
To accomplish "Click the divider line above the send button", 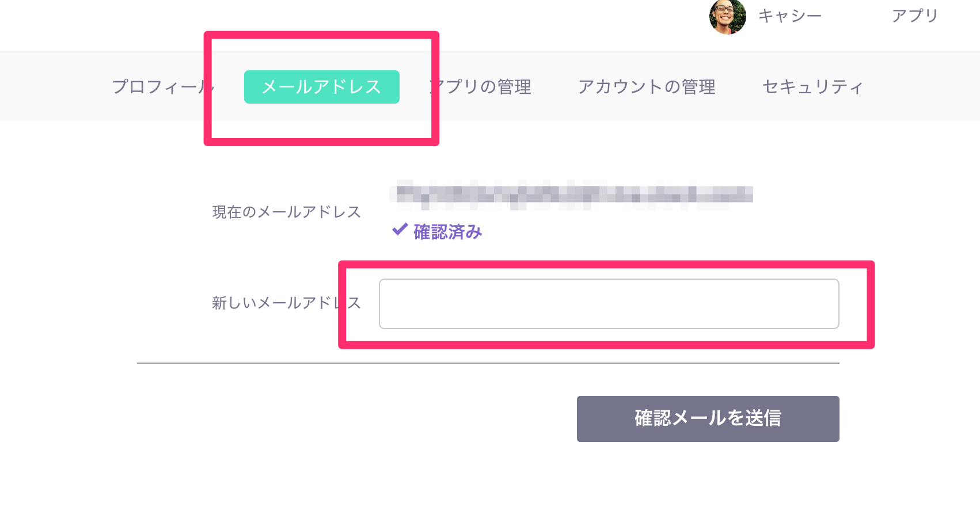I will tap(488, 362).
